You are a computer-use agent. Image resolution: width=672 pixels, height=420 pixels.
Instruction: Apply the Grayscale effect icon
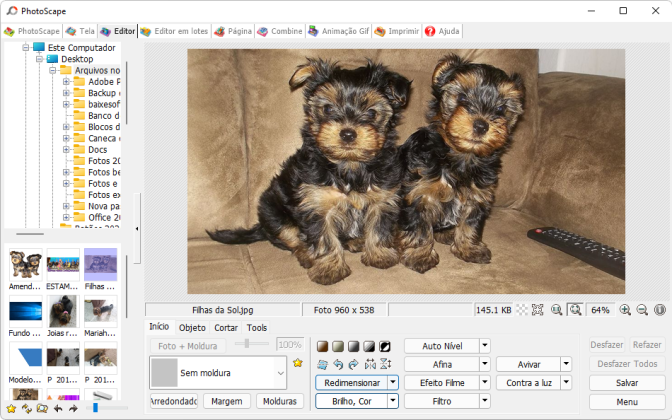354,346
